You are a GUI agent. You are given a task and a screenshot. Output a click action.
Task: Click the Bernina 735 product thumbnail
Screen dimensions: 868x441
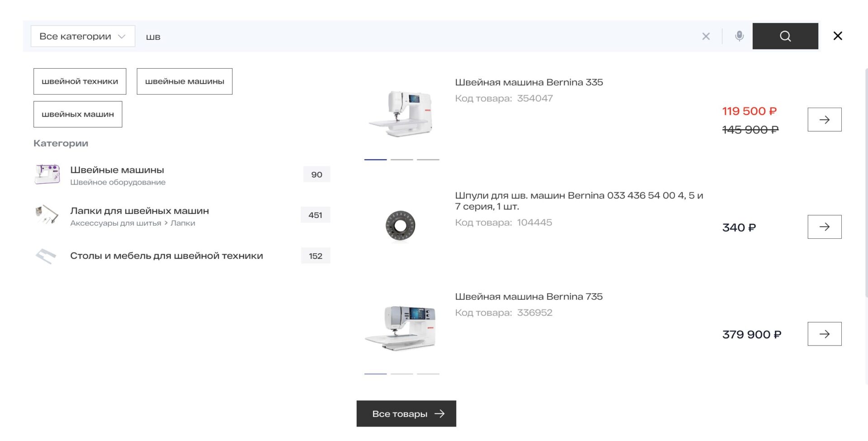click(401, 327)
